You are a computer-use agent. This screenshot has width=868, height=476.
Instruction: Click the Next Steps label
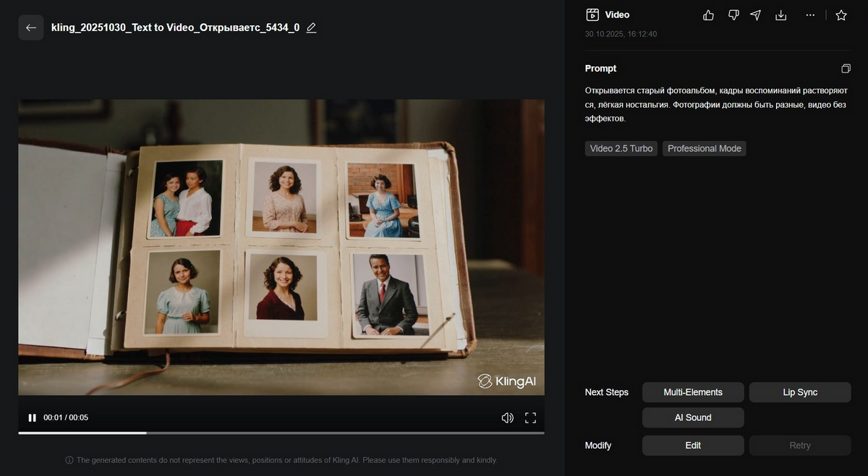point(607,392)
